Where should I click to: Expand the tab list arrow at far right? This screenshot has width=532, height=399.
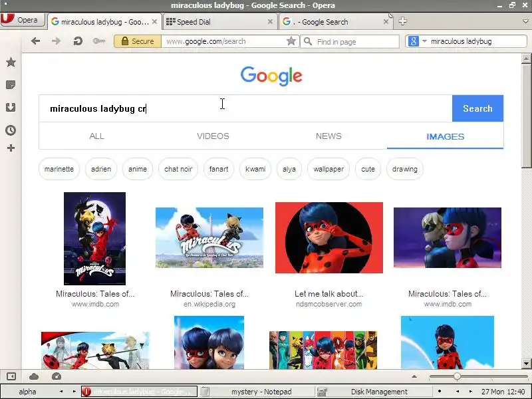tap(525, 21)
